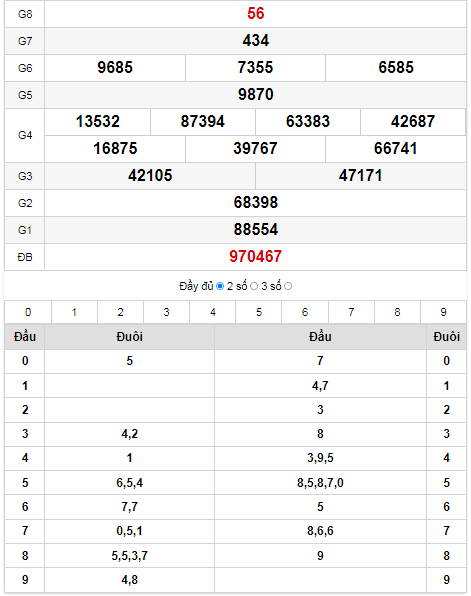This screenshot has width=471, height=596.
Task: Filter by digit 2 tab
Action: pyautogui.click(x=121, y=312)
